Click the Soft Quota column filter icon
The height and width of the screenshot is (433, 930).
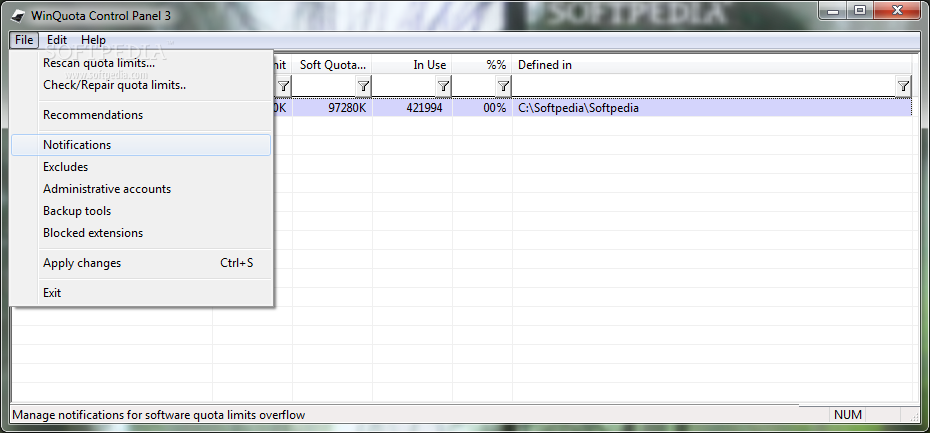click(364, 87)
